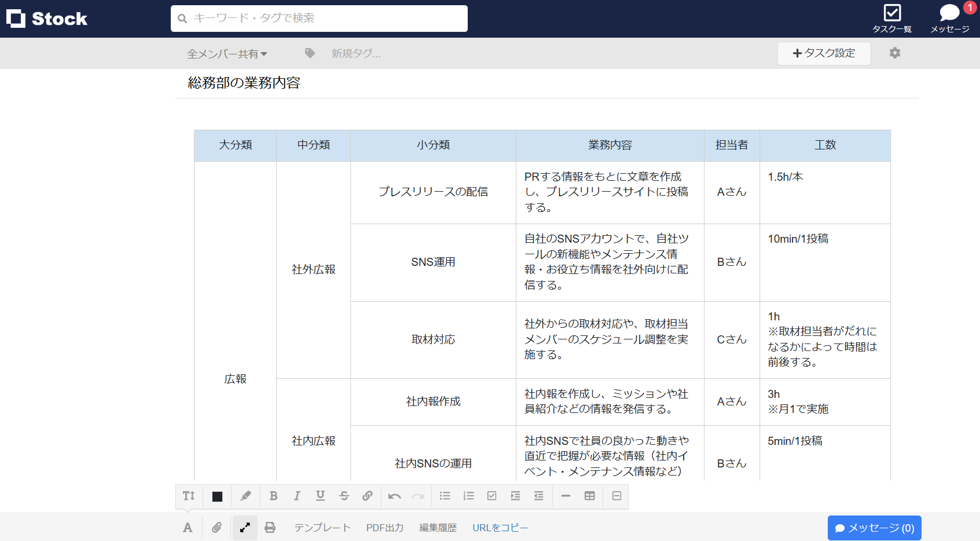Toggle bold formatting
The height and width of the screenshot is (541, 980).
[x=274, y=496]
